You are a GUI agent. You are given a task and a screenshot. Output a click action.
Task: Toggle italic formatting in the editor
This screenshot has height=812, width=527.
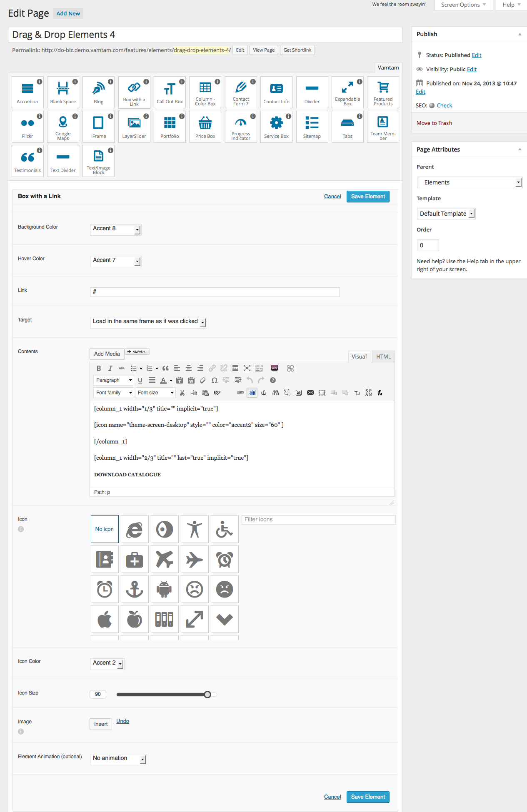click(x=110, y=369)
